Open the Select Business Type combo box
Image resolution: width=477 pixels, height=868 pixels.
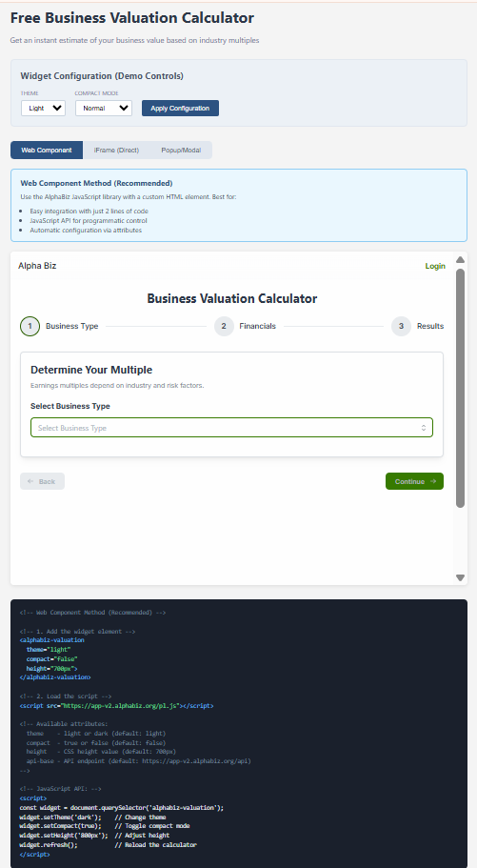pyautogui.click(x=231, y=428)
